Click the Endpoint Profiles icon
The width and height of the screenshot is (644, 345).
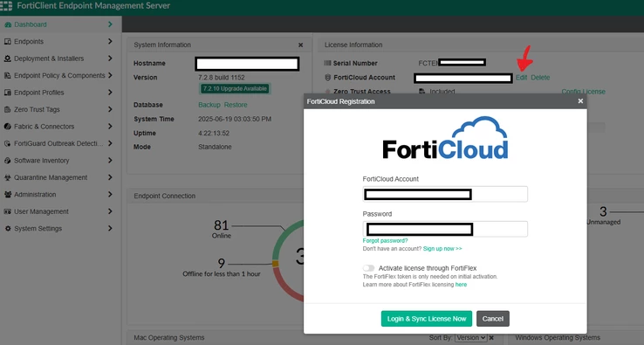pyautogui.click(x=7, y=93)
